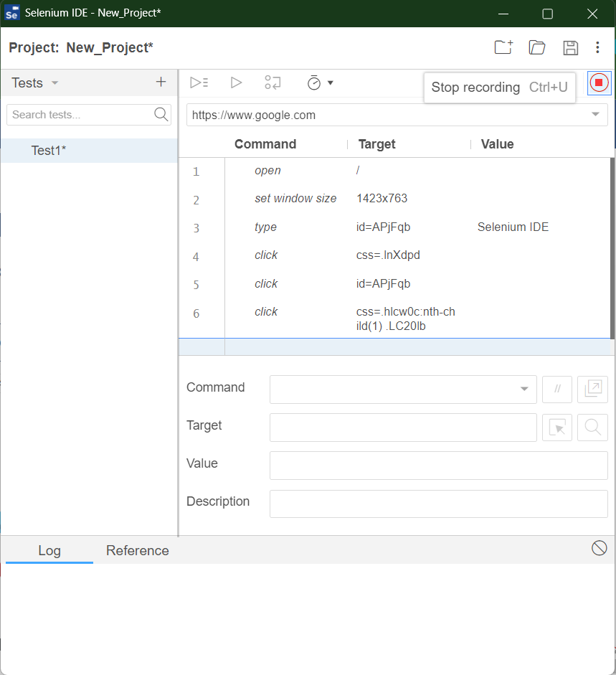
Task: Select the set window size row
Action: click(394, 199)
